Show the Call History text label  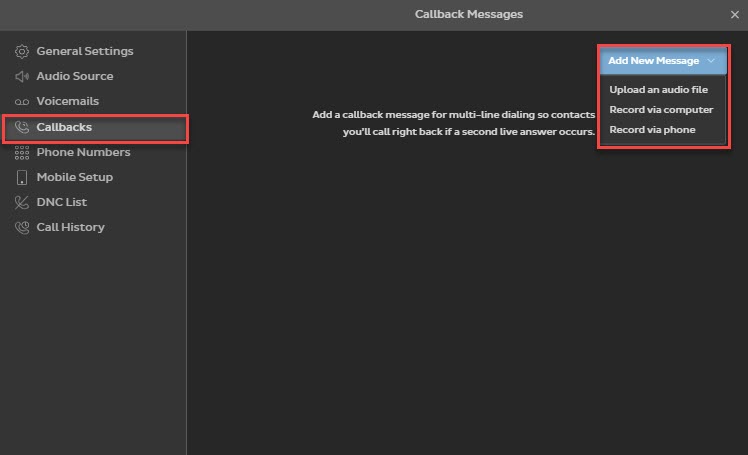[x=71, y=227]
